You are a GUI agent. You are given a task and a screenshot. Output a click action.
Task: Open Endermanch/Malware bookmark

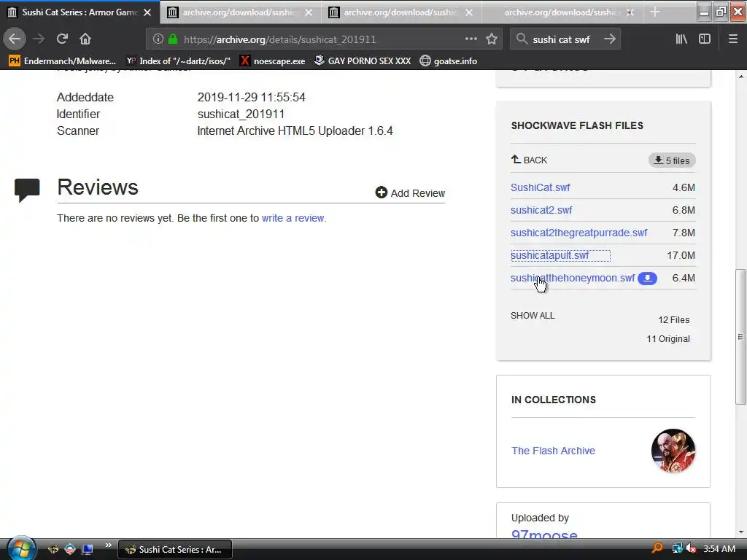[63, 61]
